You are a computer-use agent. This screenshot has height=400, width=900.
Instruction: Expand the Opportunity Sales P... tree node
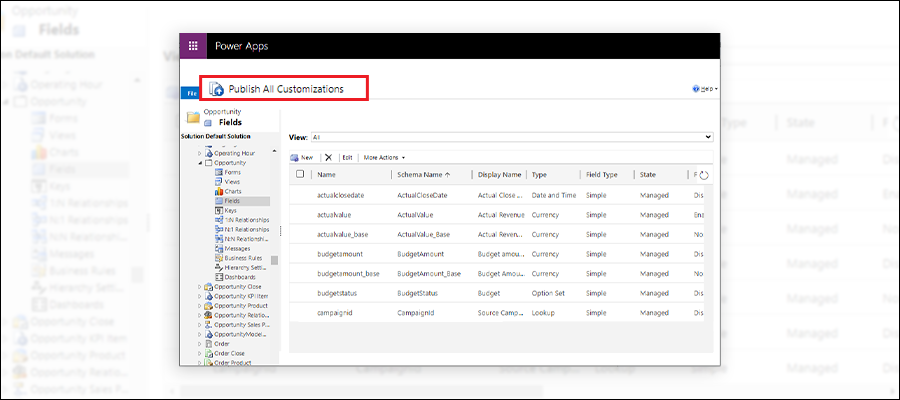[x=200, y=325]
